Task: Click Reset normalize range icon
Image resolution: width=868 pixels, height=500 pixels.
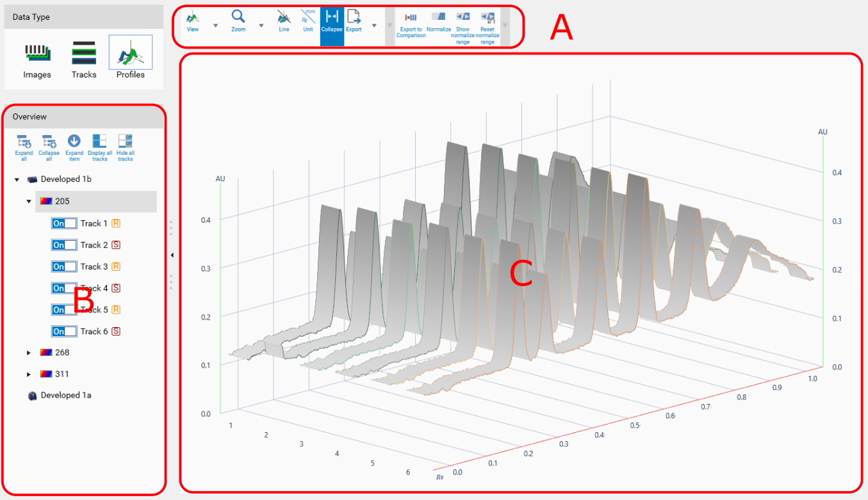Action: 487,20
